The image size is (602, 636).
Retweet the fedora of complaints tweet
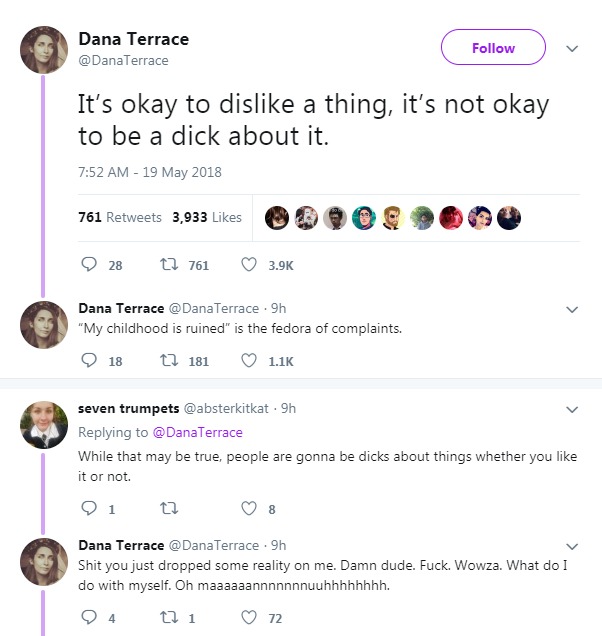(x=169, y=361)
